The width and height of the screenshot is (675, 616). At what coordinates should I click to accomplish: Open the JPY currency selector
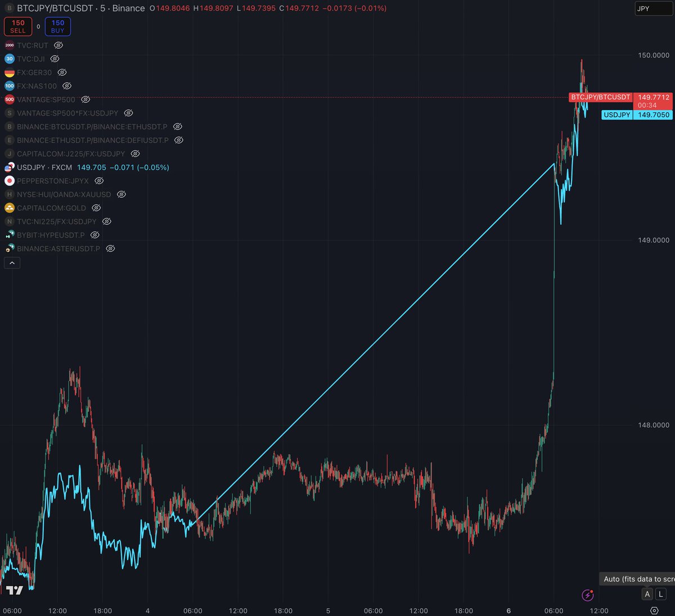[x=654, y=8]
